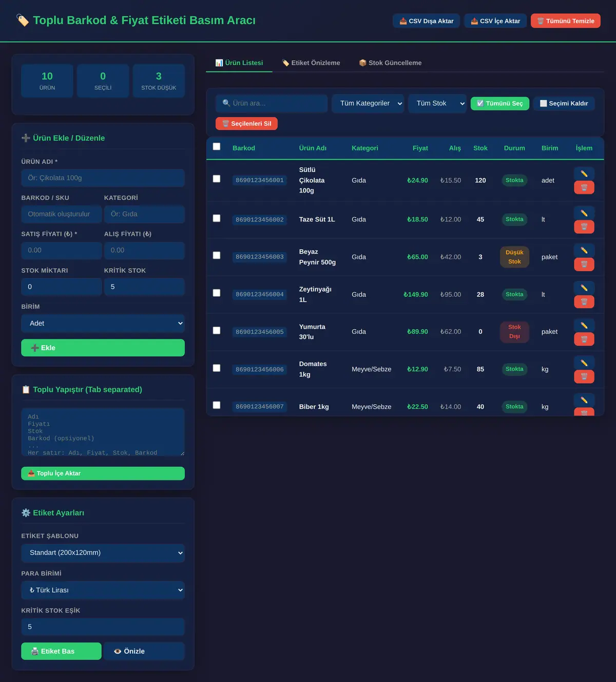Screen dimensions: 616x682
Task: Delete the Beyaz Peynir 500g row
Action: click(x=584, y=264)
